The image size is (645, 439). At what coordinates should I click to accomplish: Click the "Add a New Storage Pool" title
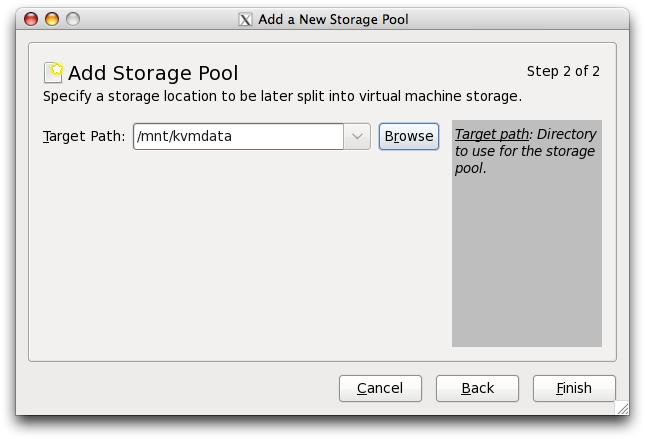pyautogui.click(x=333, y=19)
